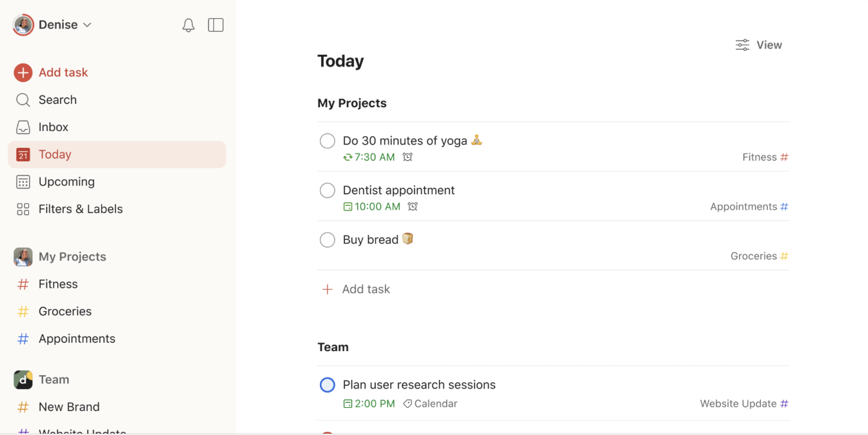Viewport: 868px width, 435px height.
Task: Expand the Denise account dropdown
Action: click(88, 25)
